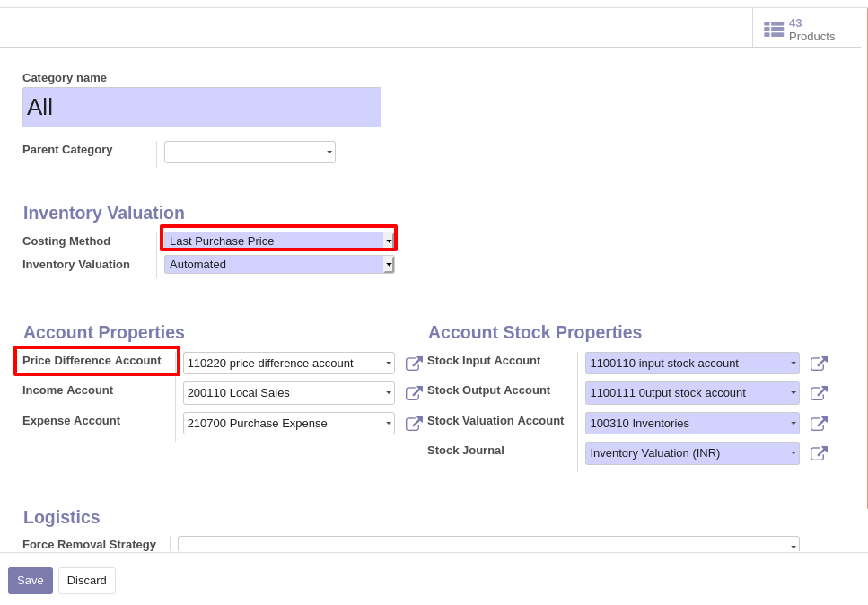Click the Category name field containing All

coord(201,107)
